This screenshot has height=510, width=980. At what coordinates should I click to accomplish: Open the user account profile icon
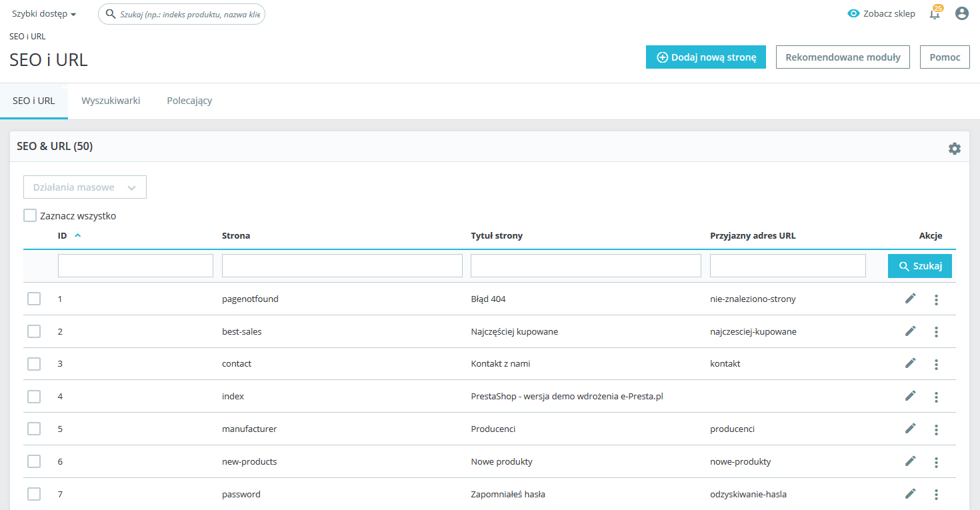point(961,13)
